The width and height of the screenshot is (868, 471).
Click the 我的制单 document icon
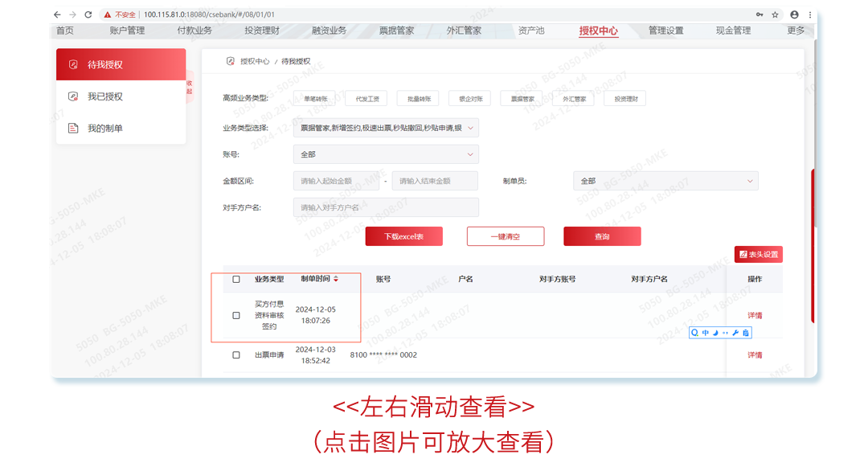point(73,127)
